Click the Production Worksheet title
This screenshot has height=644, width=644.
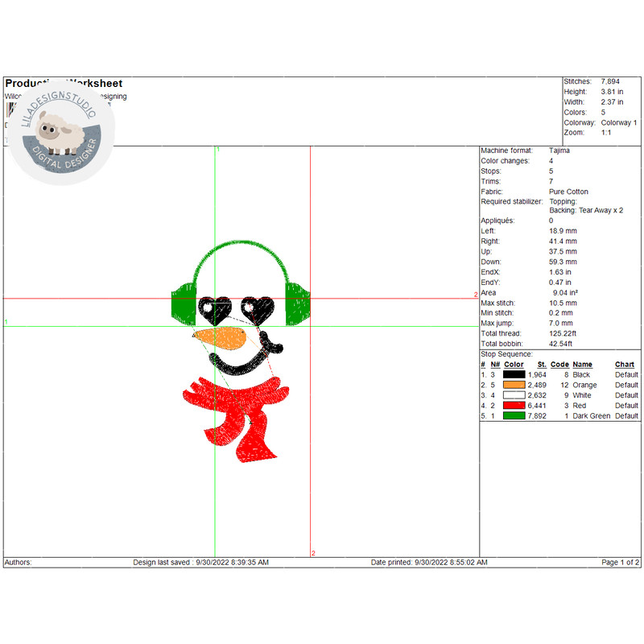point(64,83)
